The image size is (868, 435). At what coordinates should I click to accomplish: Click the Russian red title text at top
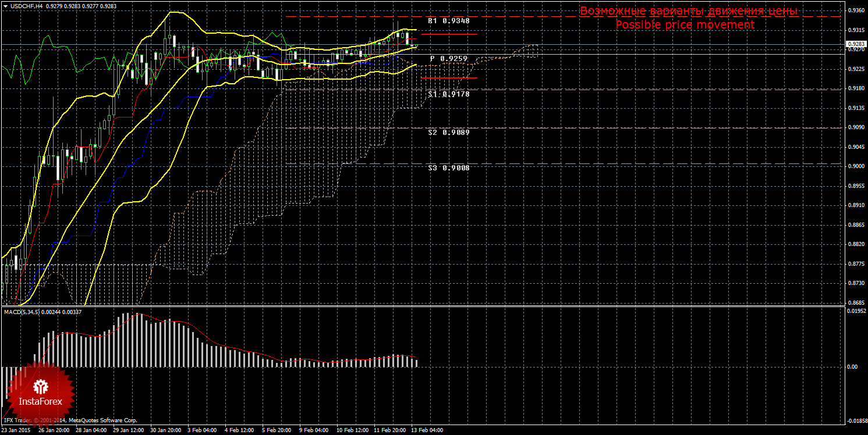point(688,12)
